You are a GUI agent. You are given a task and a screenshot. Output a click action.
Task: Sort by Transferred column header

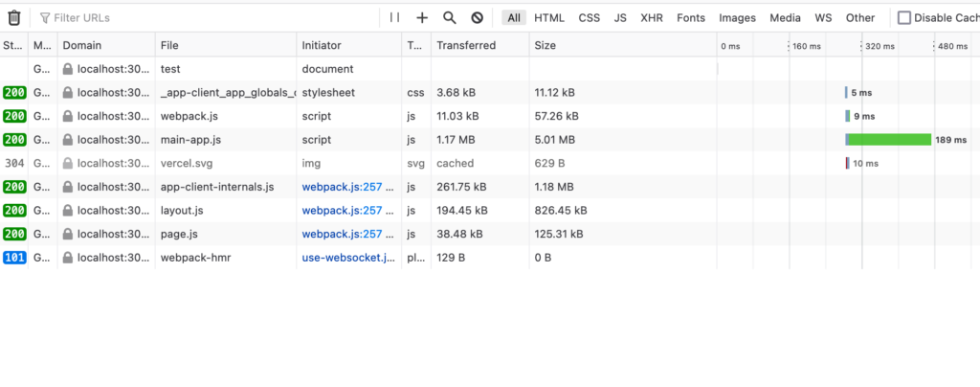coord(466,45)
